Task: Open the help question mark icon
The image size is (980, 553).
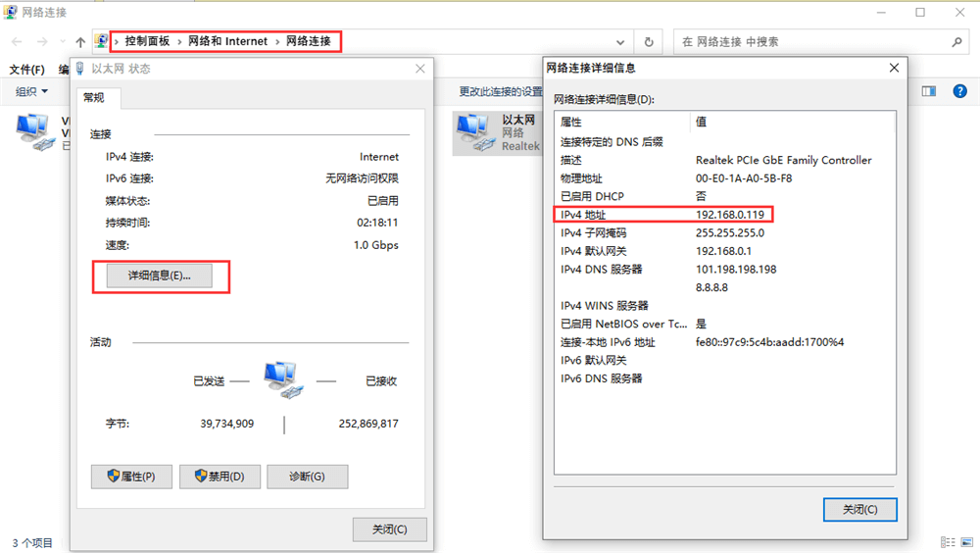Action: tap(959, 91)
